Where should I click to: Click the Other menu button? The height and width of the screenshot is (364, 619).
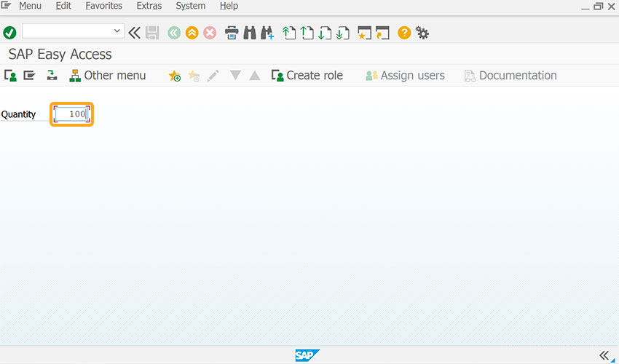108,76
